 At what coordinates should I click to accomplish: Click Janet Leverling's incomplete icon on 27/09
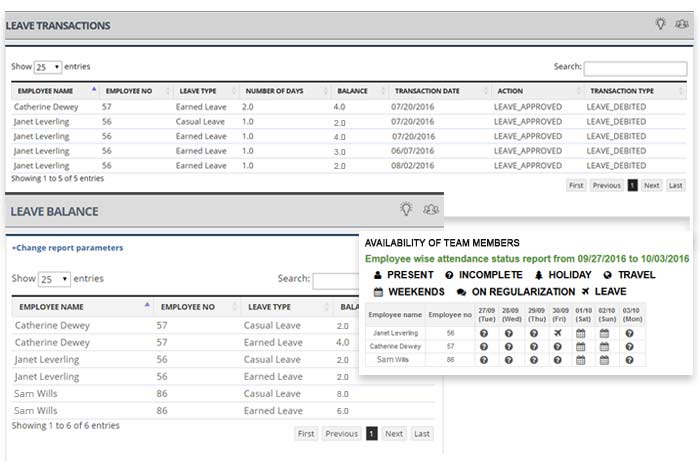[x=484, y=333]
